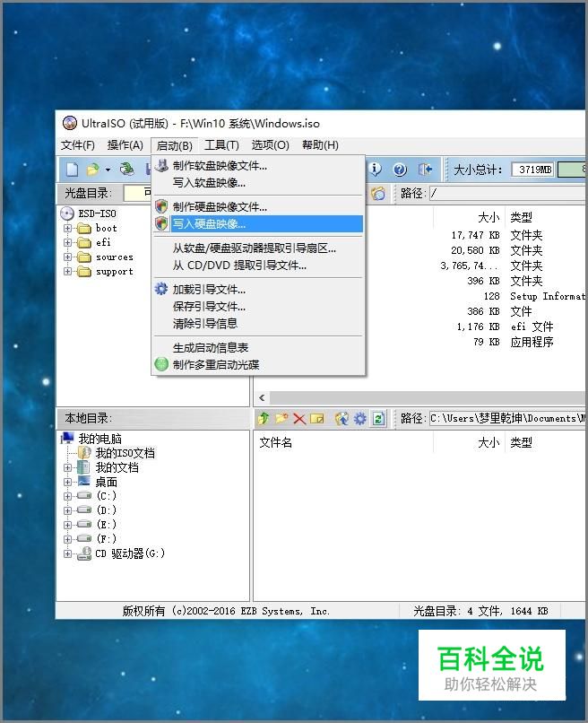588x723 pixels.
Task: Click the disc icon next to the image path
Action: click(x=378, y=193)
